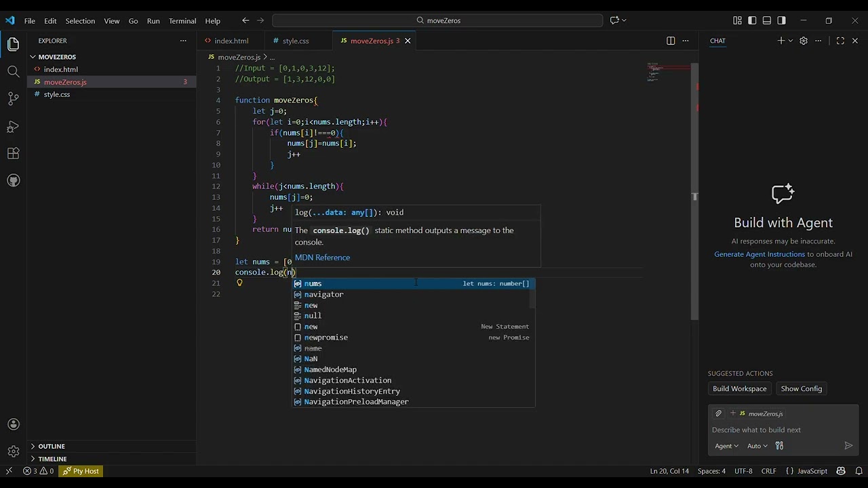Viewport: 868px width, 488px height.
Task: Collapse the MOVEZEROS folder section
Action: (112, 57)
